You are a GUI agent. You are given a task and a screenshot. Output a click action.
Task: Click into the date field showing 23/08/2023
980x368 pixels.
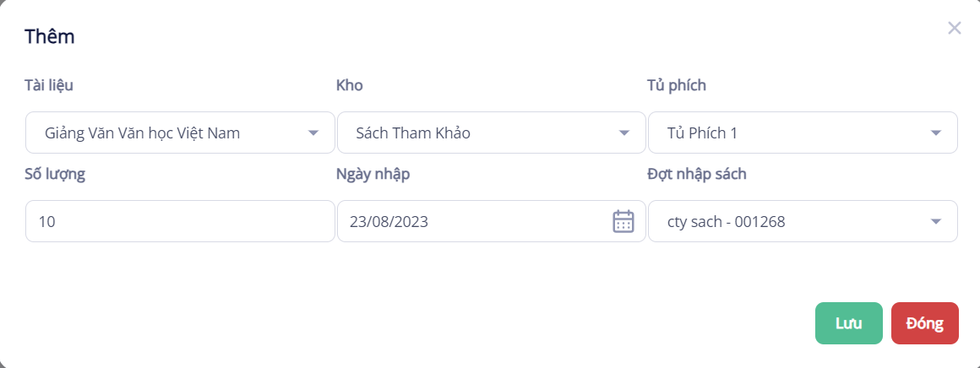click(x=473, y=221)
